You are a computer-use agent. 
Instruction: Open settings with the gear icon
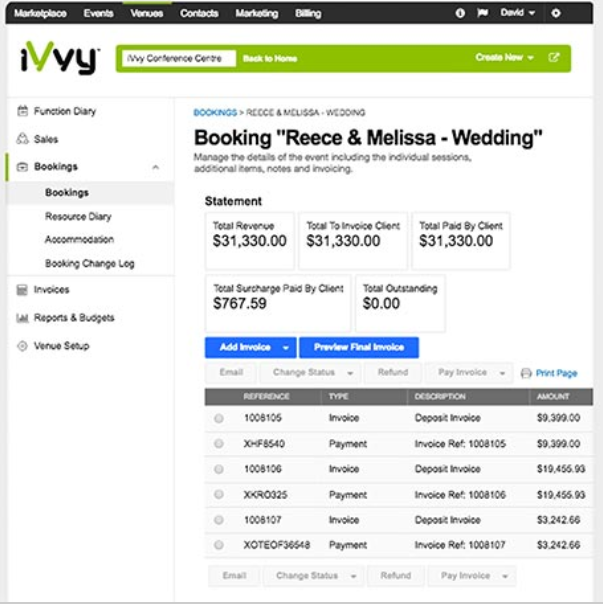(556, 13)
